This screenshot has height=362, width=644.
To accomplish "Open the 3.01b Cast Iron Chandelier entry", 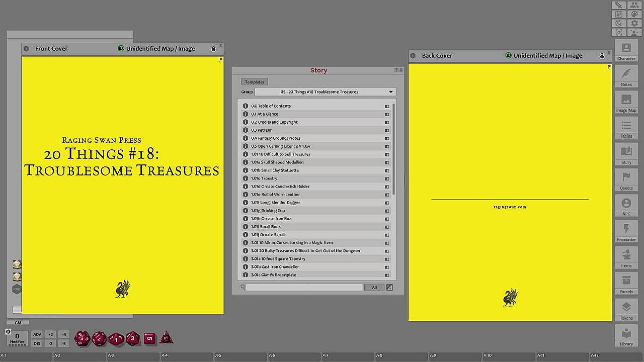I will (316, 267).
